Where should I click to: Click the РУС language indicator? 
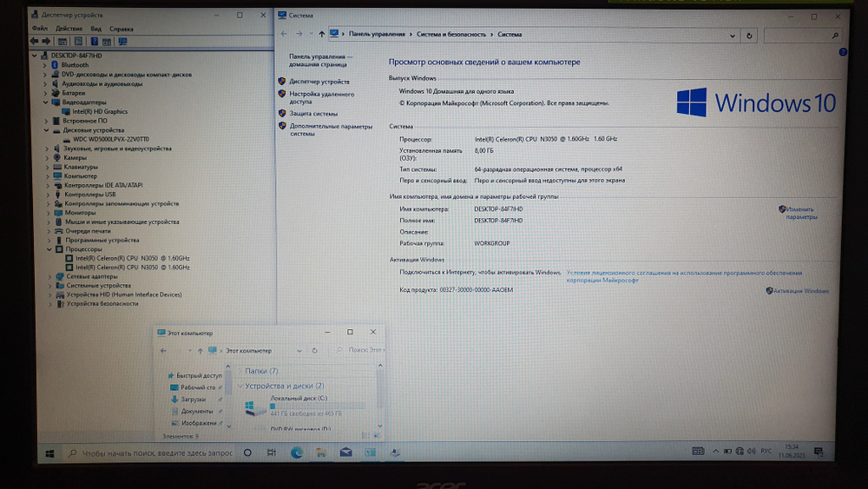(766, 451)
